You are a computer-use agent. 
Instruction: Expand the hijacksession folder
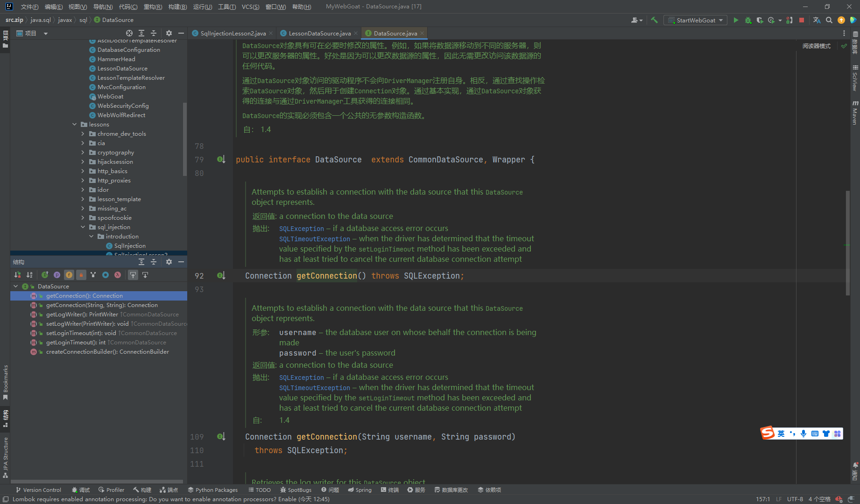point(83,161)
